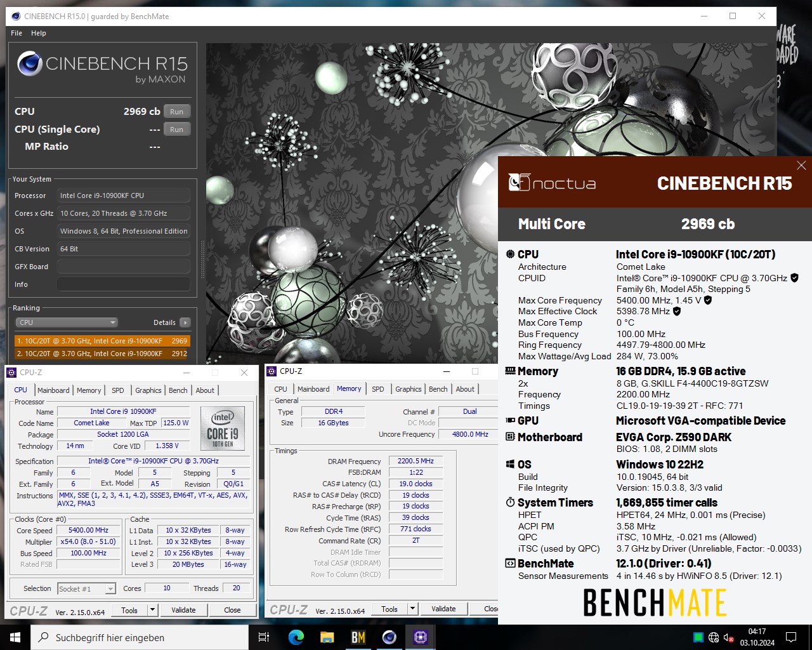Run the CPU multi-core benchmark

coord(177,112)
